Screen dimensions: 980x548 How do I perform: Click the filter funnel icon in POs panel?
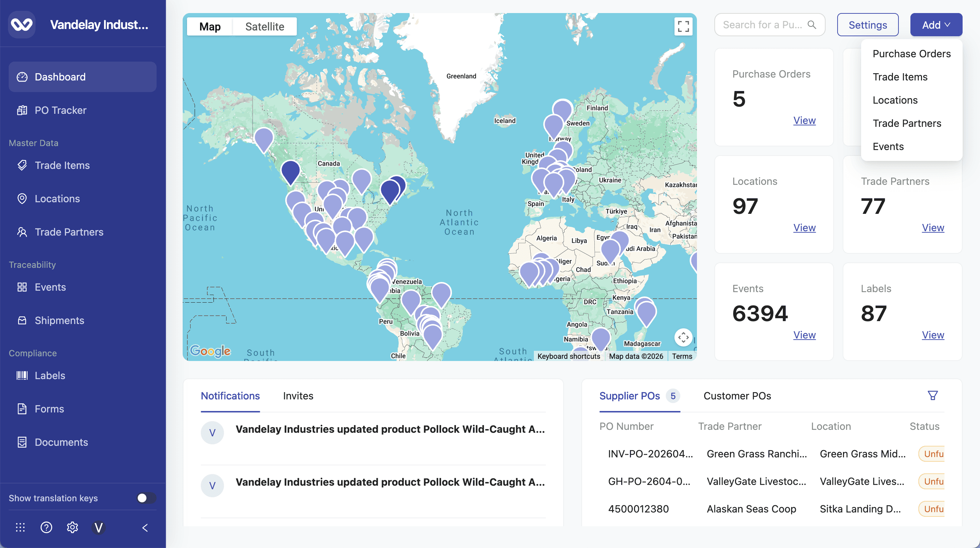pos(933,395)
